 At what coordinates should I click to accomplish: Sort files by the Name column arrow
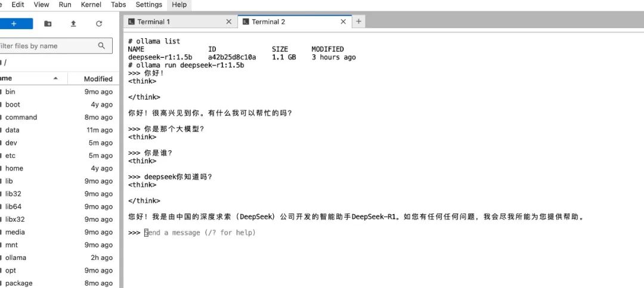[x=55, y=79]
